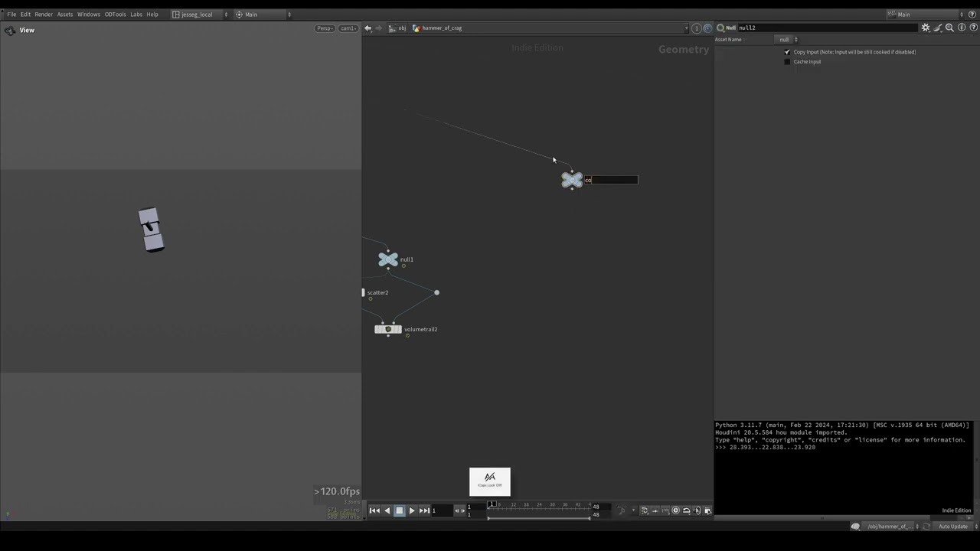Image resolution: width=980 pixels, height=551 pixels.
Task: Play the animation backward
Action: tap(387, 510)
